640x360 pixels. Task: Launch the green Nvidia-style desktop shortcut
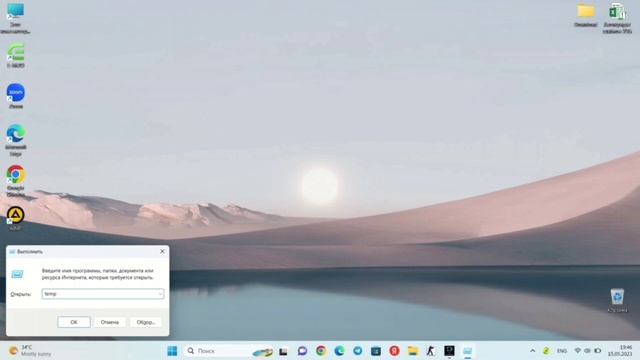[16, 55]
